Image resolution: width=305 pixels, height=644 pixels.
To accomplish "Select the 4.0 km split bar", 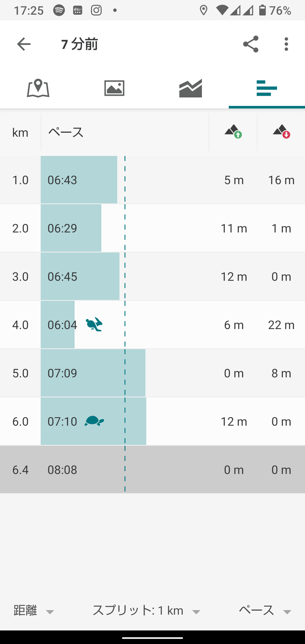I will click(x=58, y=325).
